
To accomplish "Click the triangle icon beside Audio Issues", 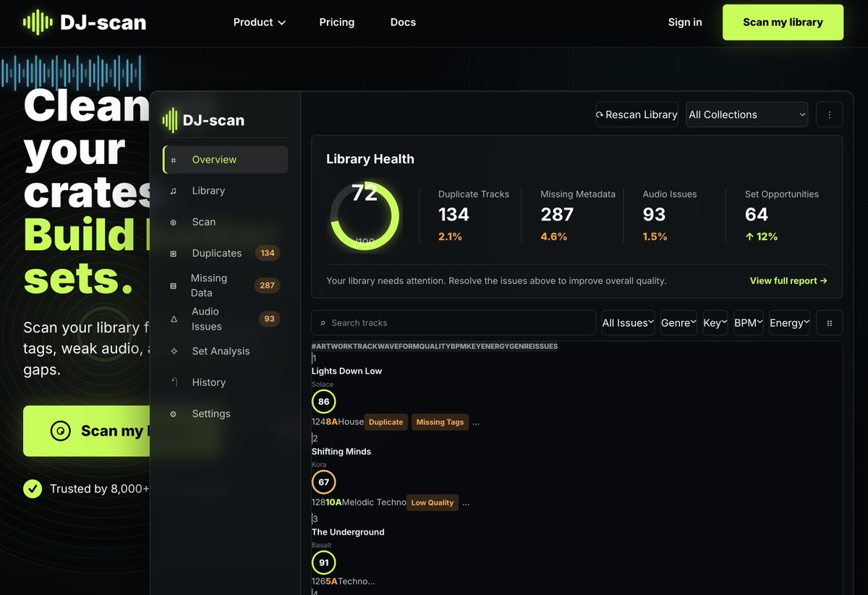I will click(x=174, y=319).
